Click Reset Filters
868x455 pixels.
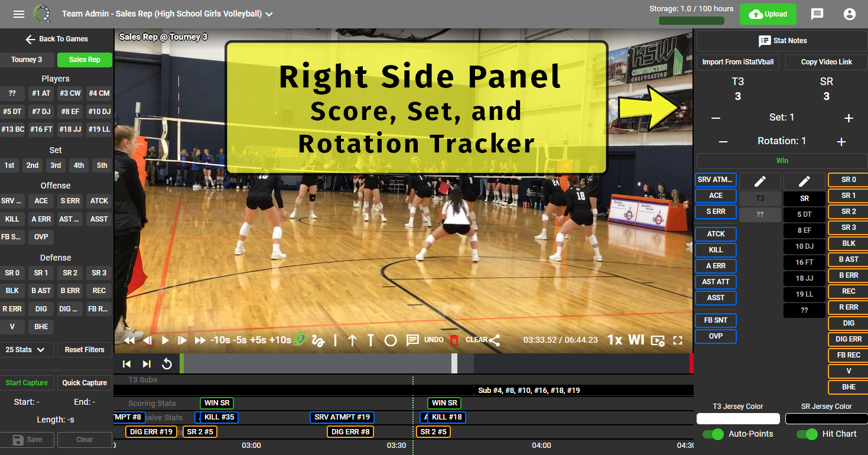84,350
